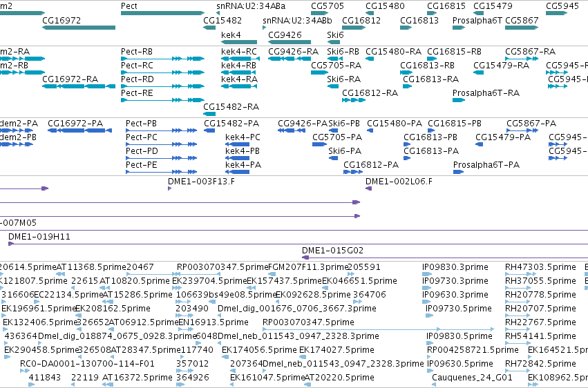Select gene CG5867
This screenshot has height=388, width=588.
522,28
